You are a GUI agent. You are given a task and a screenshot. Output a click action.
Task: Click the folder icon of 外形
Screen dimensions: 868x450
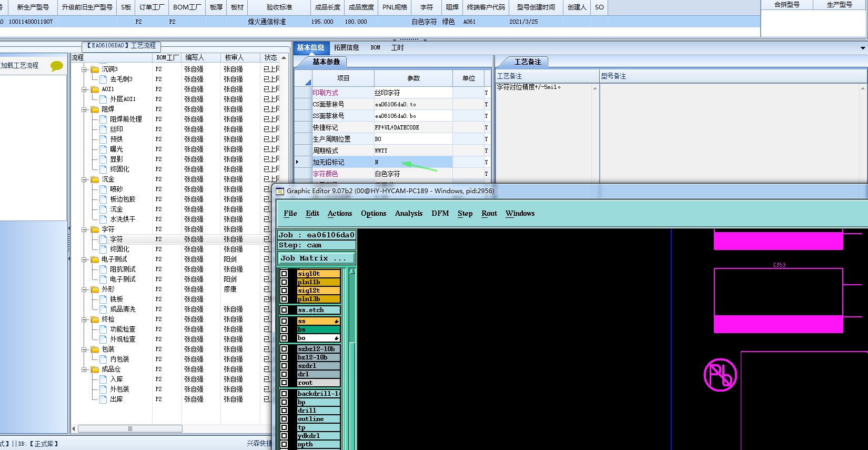coord(95,289)
